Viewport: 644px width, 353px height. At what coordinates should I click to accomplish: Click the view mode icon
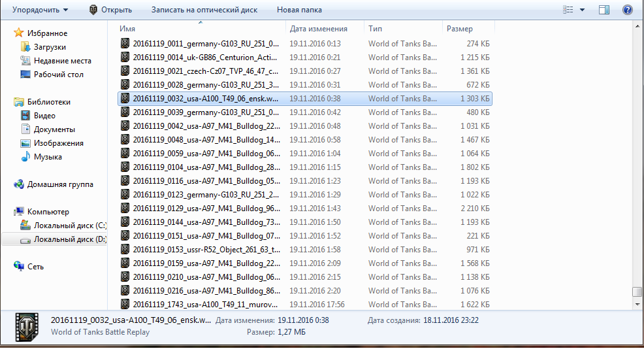pos(568,10)
